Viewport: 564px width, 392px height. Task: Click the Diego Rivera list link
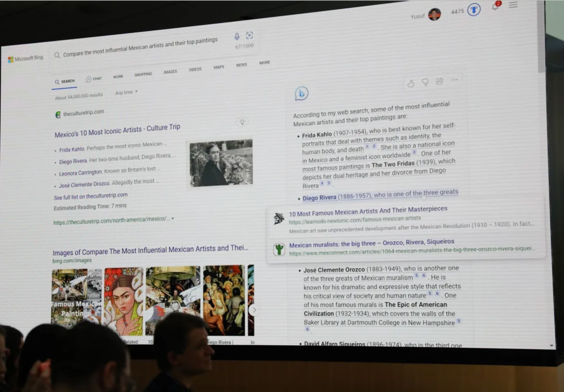73,161
